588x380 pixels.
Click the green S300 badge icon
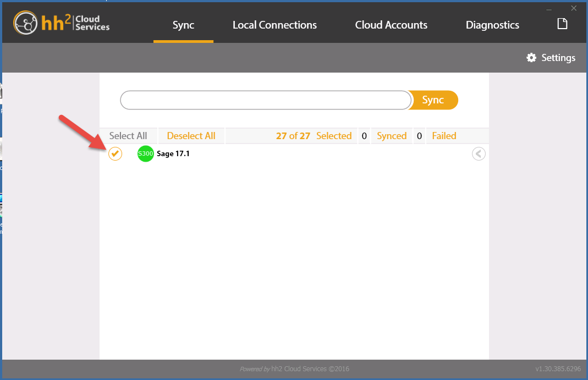146,153
